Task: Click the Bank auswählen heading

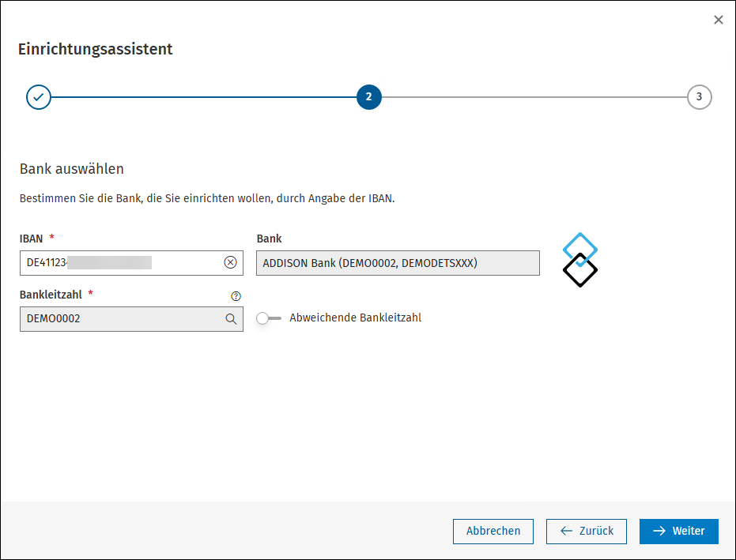Action: pyautogui.click(x=72, y=169)
